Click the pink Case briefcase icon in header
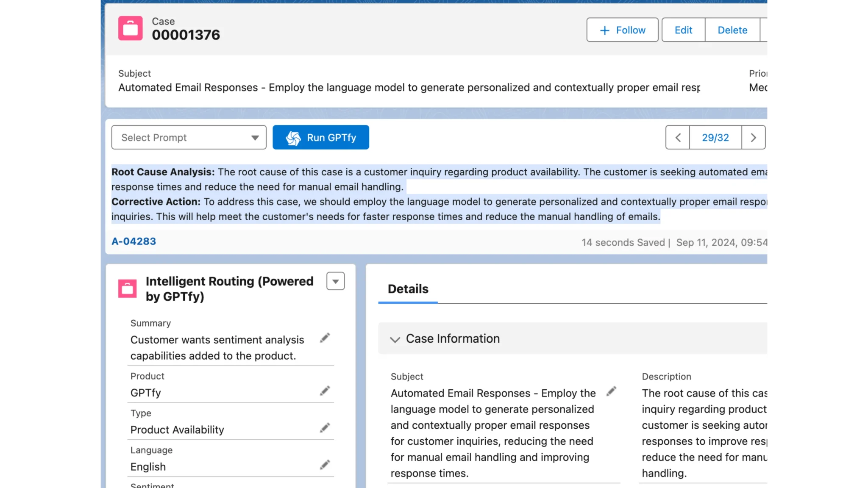Viewport: 868px width, 488px height. pos(130,28)
